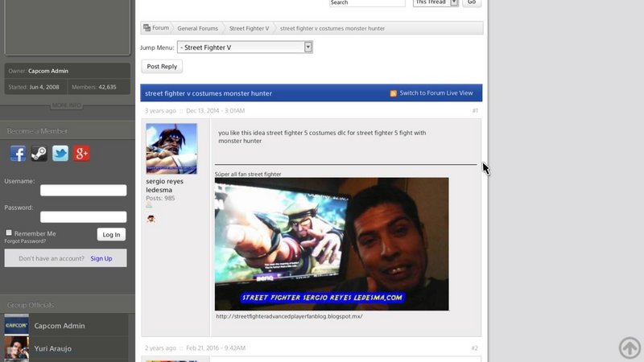Go to General Forums breadcrumb
Viewport: 644px width, 362px height.
pyautogui.click(x=197, y=28)
